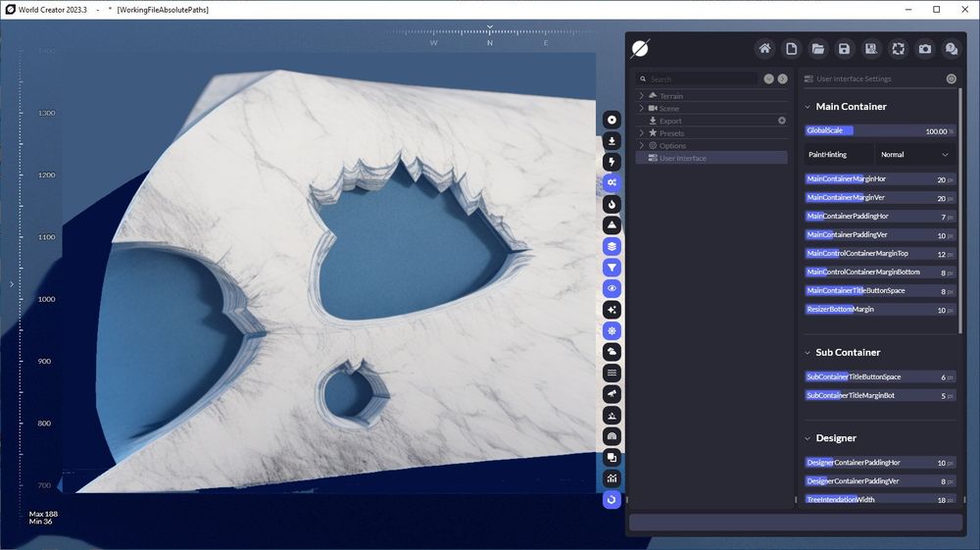The height and width of the screenshot is (550, 980).
Task: Adjust the MainControlContainerMarginBottom slider
Action: click(x=880, y=272)
